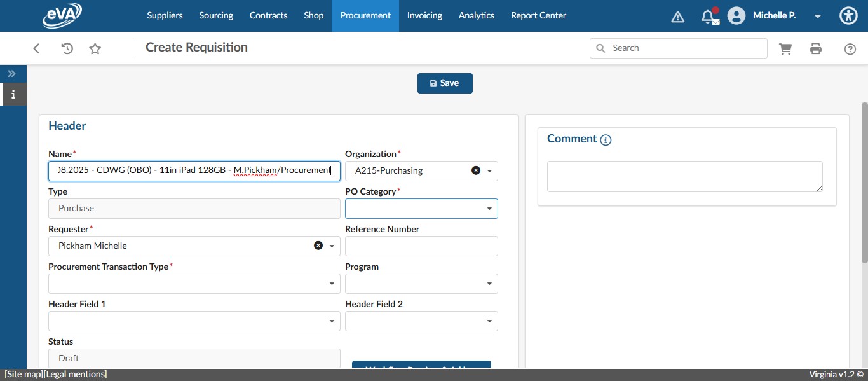Expand the Header Field 1 dropdown
The height and width of the screenshot is (381, 868).
(332, 321)
